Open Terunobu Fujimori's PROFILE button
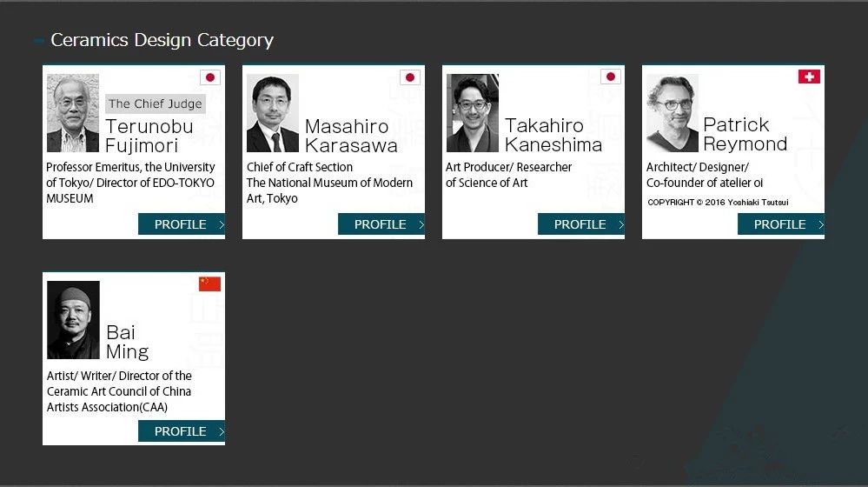Viewport: 868px width, 487px height. [182, 223]
